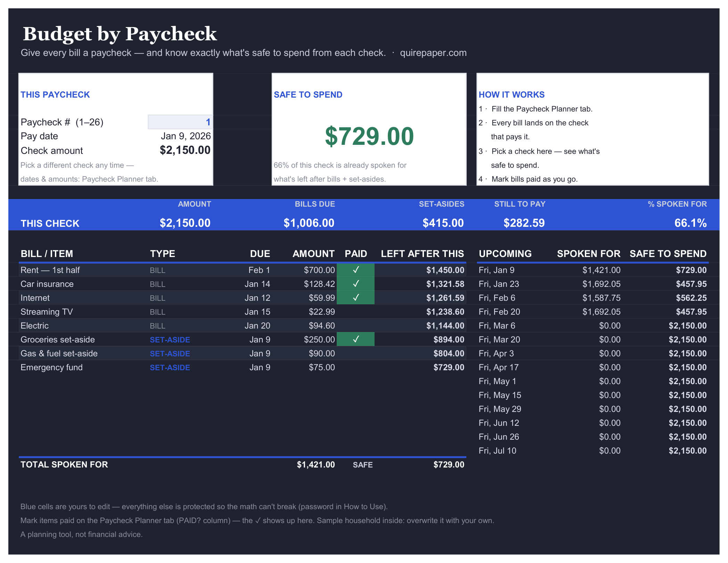Select the THIS PAYCHECK card heading

55,94
